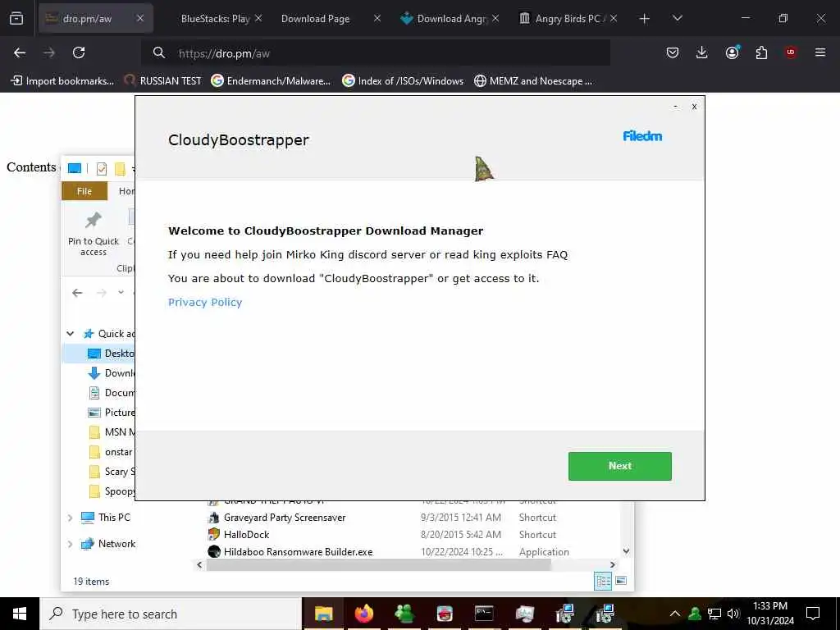Open the recent locations dropdown in Explorer
This screenshot has height=630, width=840.
[x=121, y=293]
